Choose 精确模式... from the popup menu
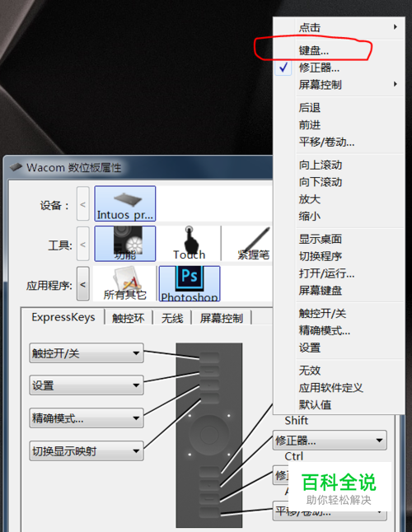The width and height of the screenshot is (412, 532). point(339,330)
